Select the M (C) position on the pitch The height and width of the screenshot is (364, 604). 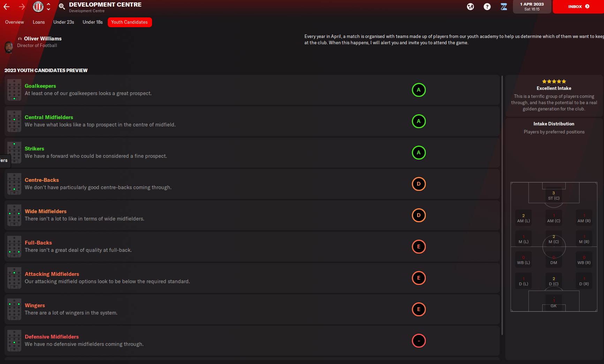coord(554,239)
